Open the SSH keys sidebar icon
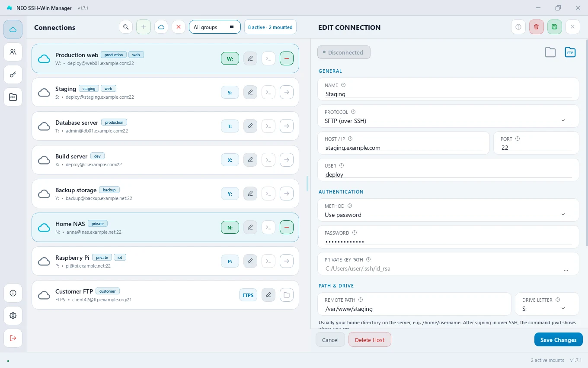Viewport: 588px width, 368px height. 13,74
